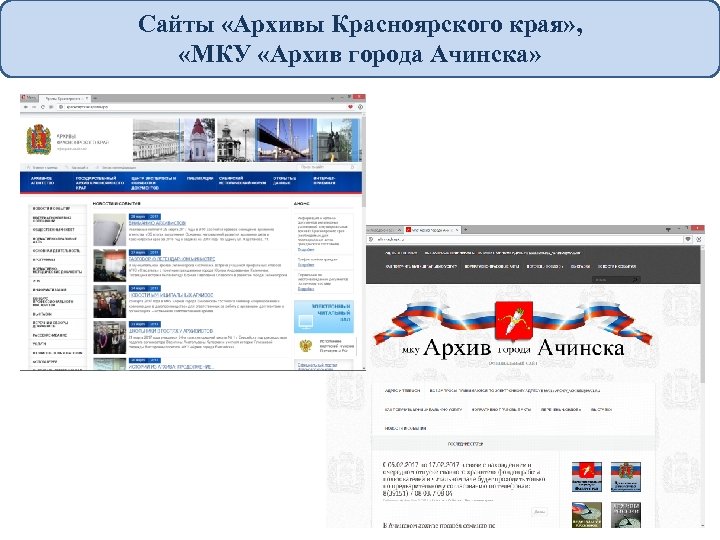Open Speed Dial grid icon in Krasnoyarsk browser
This screenshot has width=720, height=540.
click(51, 107)
